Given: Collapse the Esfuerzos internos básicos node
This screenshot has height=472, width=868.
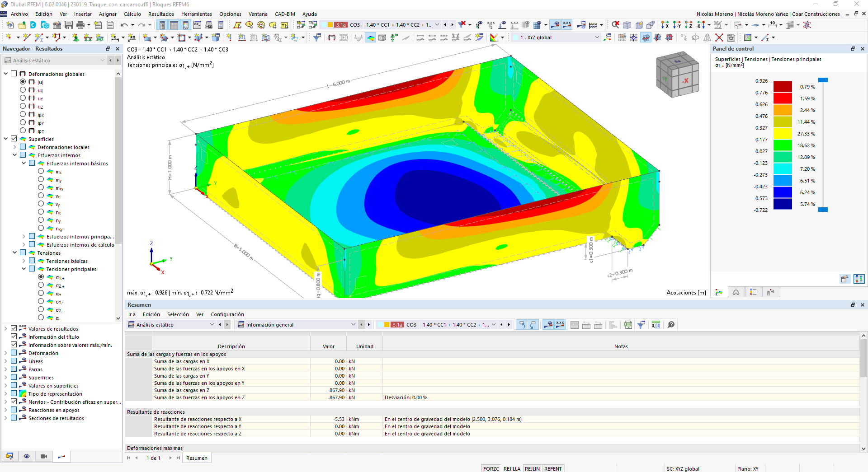Looking at the screenshot, I should pos(24,163).
